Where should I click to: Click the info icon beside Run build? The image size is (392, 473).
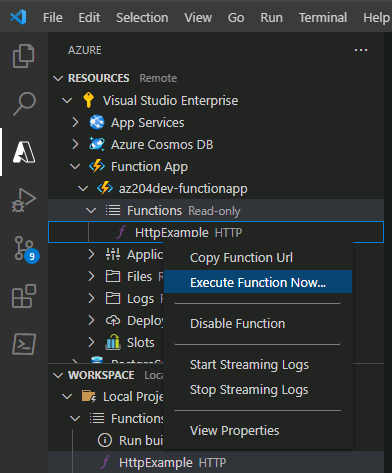105,440
